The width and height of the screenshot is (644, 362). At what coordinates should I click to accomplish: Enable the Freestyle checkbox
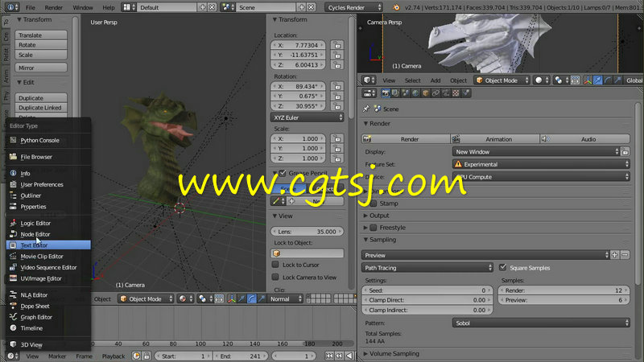coord(374,228)
